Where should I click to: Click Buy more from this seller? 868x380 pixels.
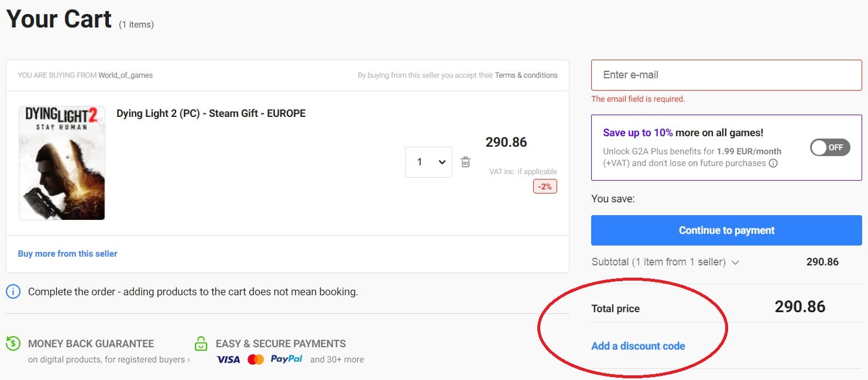click(67, 253)
